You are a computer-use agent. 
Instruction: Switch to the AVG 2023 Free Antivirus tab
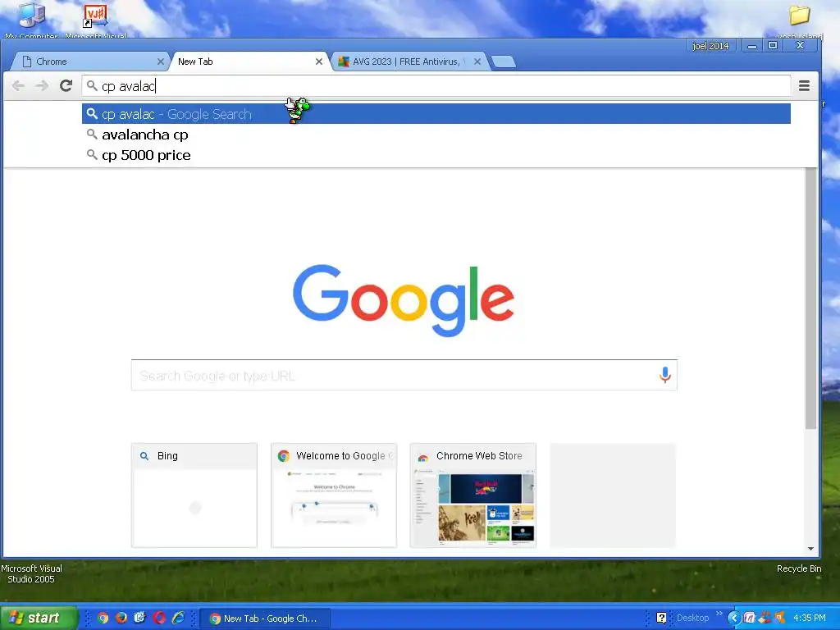[x=409, y=62]
